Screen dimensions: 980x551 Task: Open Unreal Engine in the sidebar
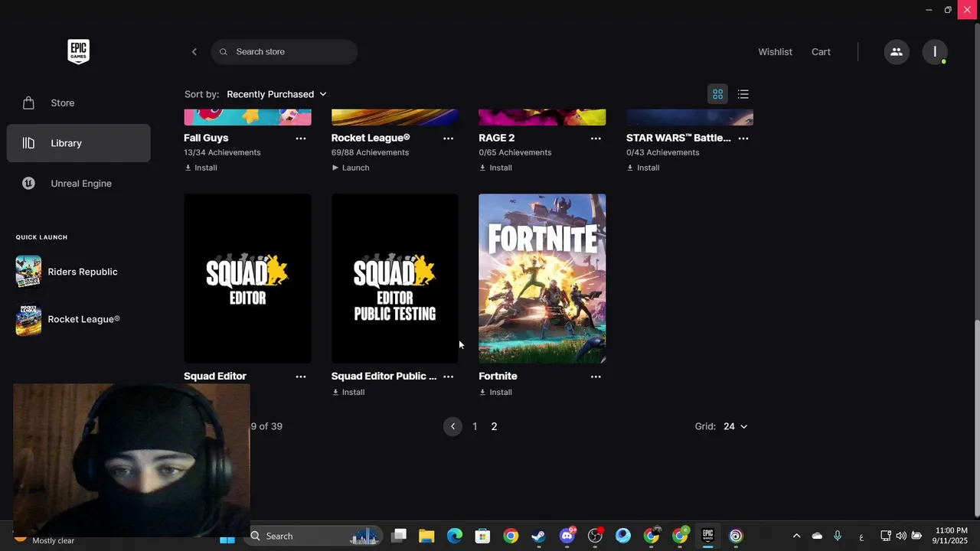[78, 184]
